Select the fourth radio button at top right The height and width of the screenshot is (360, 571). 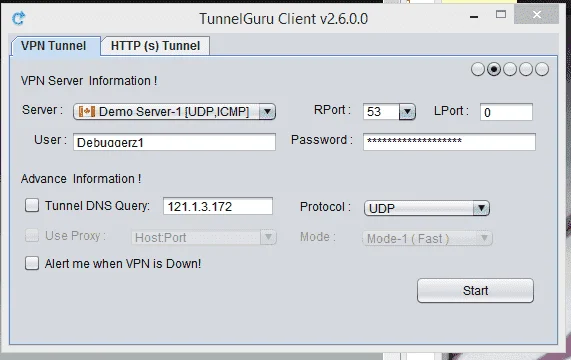click(526, 69)
